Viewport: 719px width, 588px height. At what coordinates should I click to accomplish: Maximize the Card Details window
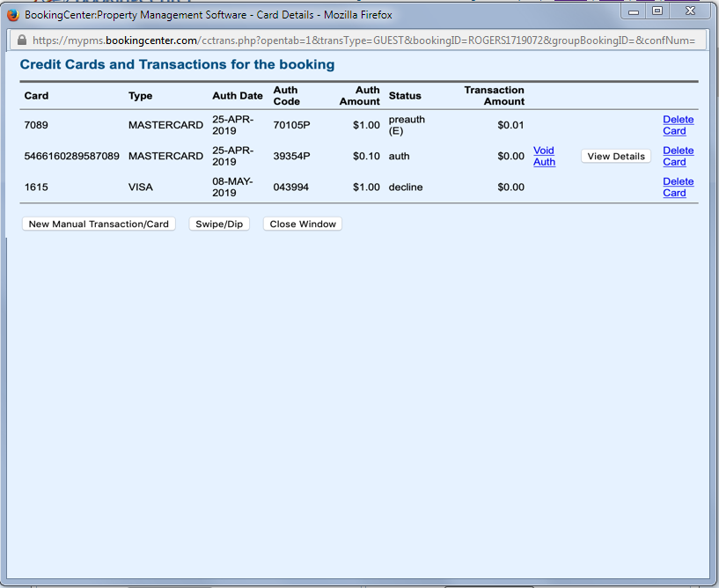point(657,11)
